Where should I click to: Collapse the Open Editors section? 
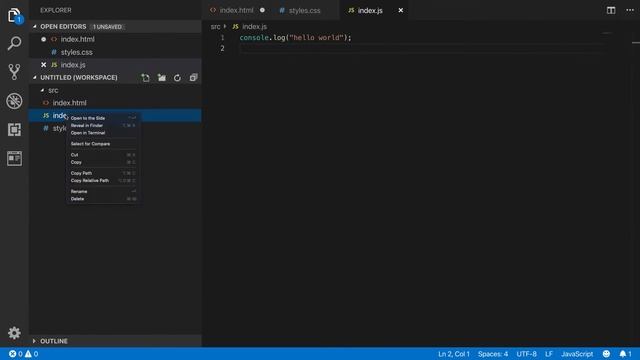point(35,27)
